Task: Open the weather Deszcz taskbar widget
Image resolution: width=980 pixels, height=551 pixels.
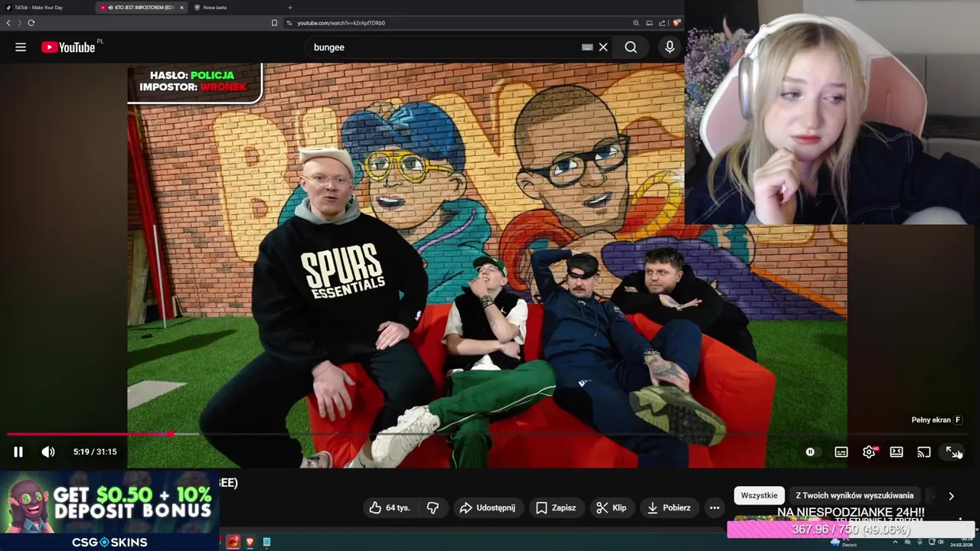Action: [x=844, y=542]
